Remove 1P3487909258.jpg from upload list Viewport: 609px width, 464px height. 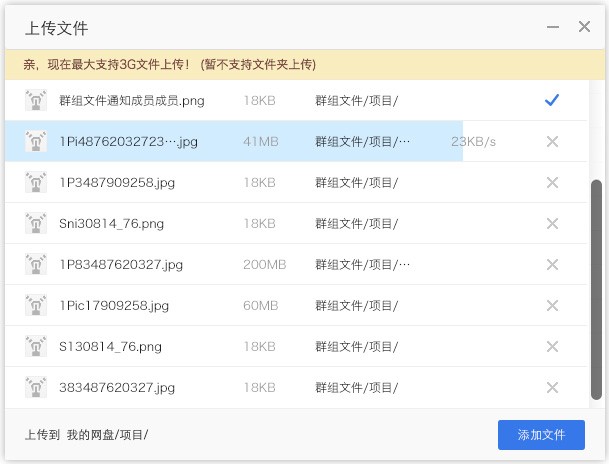552,183
